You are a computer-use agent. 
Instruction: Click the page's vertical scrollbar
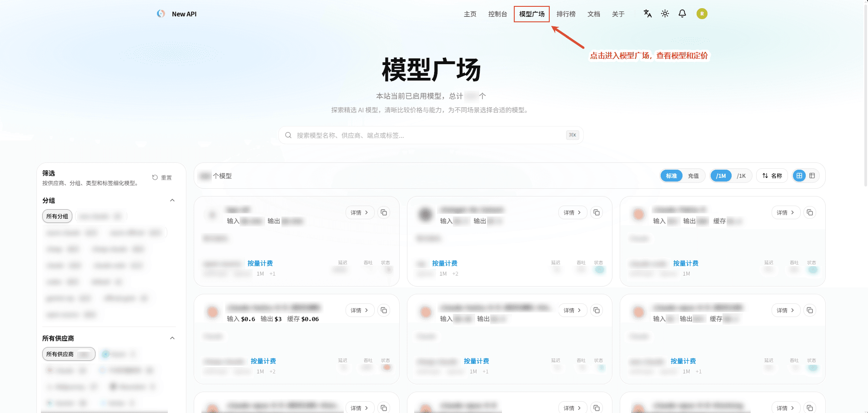[865, 96]
